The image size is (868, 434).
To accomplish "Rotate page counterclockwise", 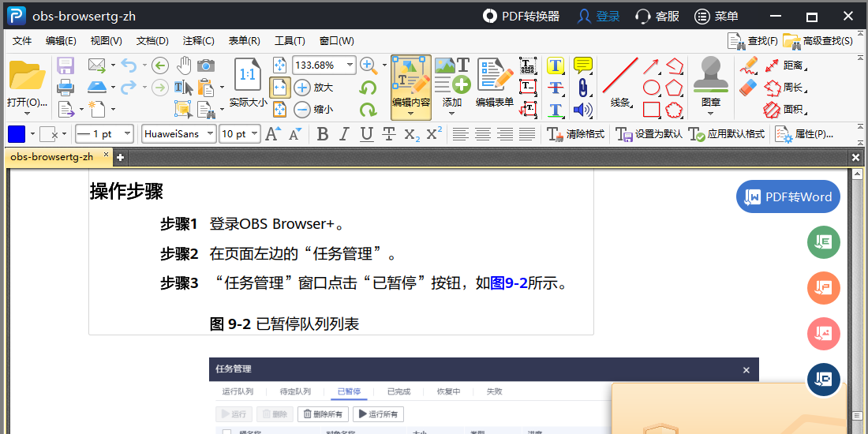I will click(368, 88).
